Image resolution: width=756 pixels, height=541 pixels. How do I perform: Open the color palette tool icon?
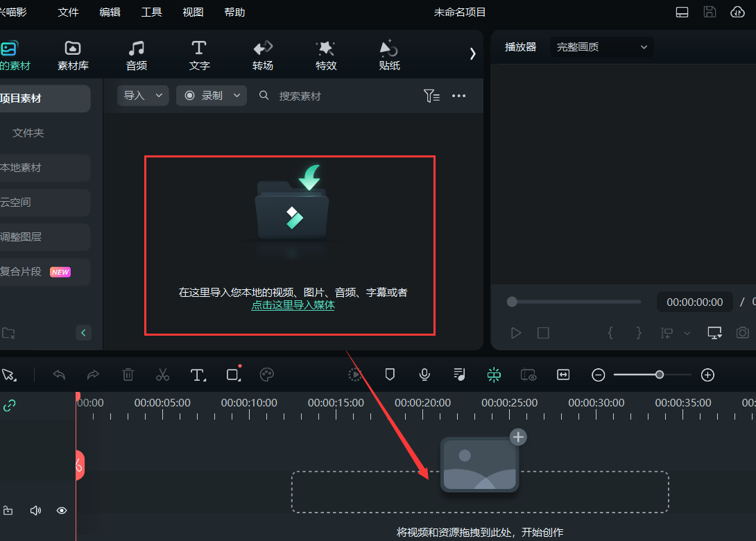(267, 375)
